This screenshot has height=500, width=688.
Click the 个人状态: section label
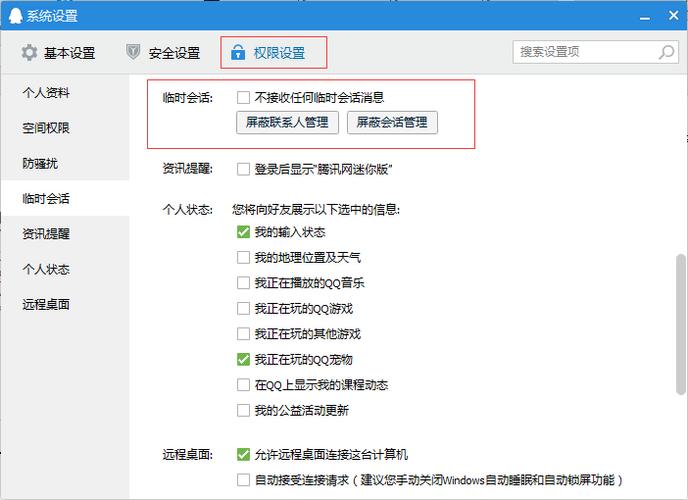[187, 210]
